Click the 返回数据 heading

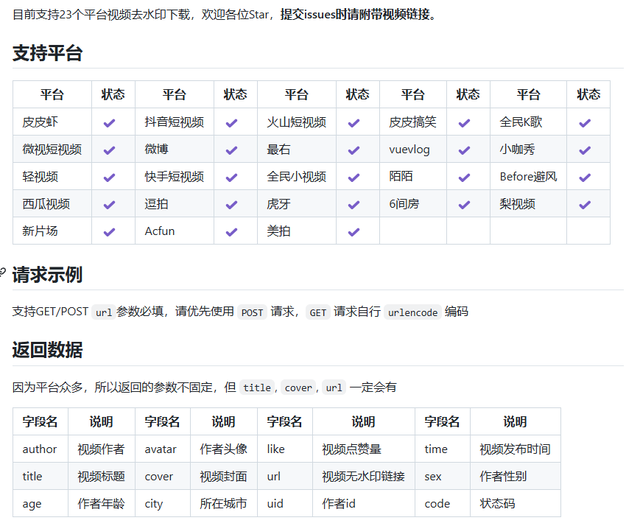tap(47, 350)
